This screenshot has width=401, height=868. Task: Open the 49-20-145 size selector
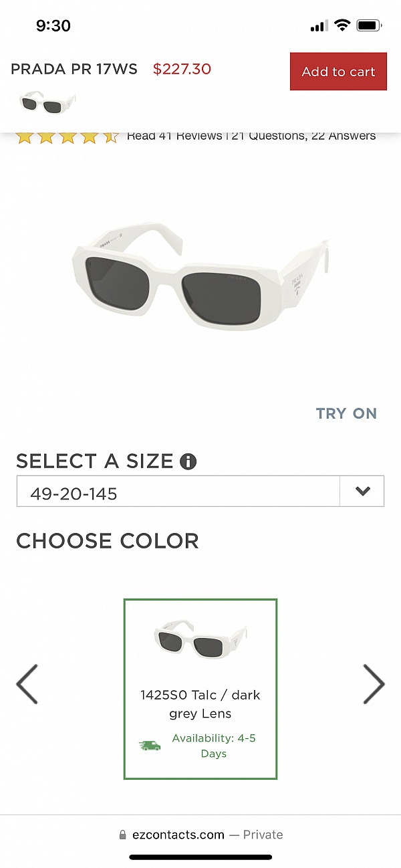pos(178,494)
